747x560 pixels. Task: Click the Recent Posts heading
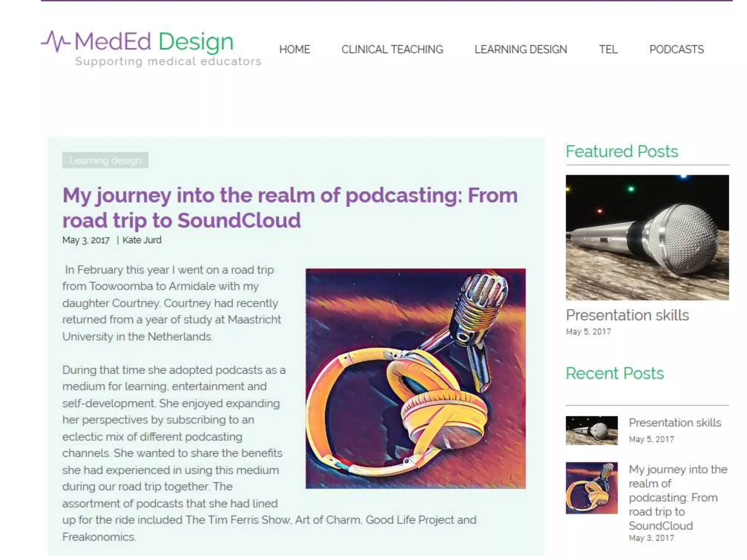pyautogui.click(x=615, y=373)
